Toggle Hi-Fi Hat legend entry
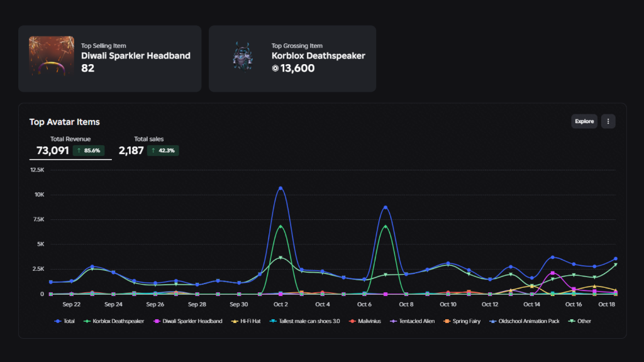Image resolution: width=644 pixels, height=362 pixels. 246,321
